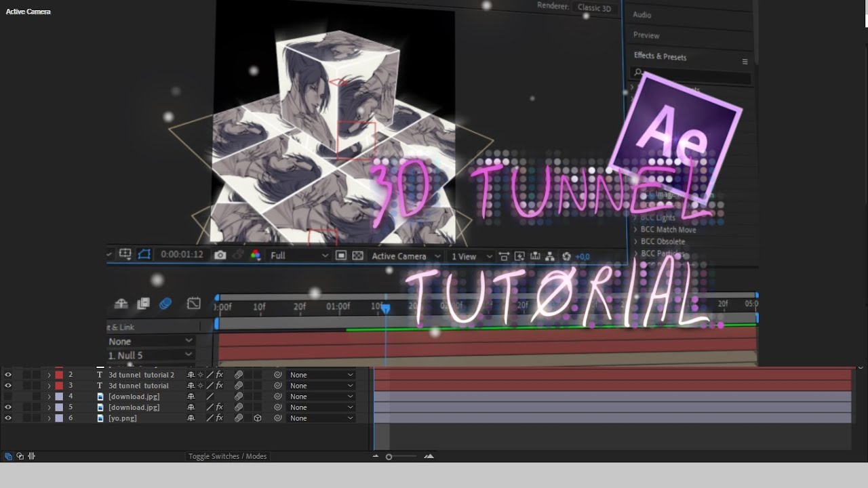The width and height of the screenshot is (868, 488).
Task: Open the show channel RGB color icon
Action: click(x=255, y=255)
